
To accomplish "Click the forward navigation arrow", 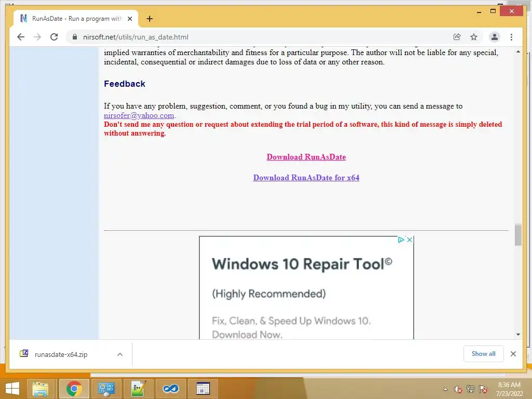I will coord(37,37).
